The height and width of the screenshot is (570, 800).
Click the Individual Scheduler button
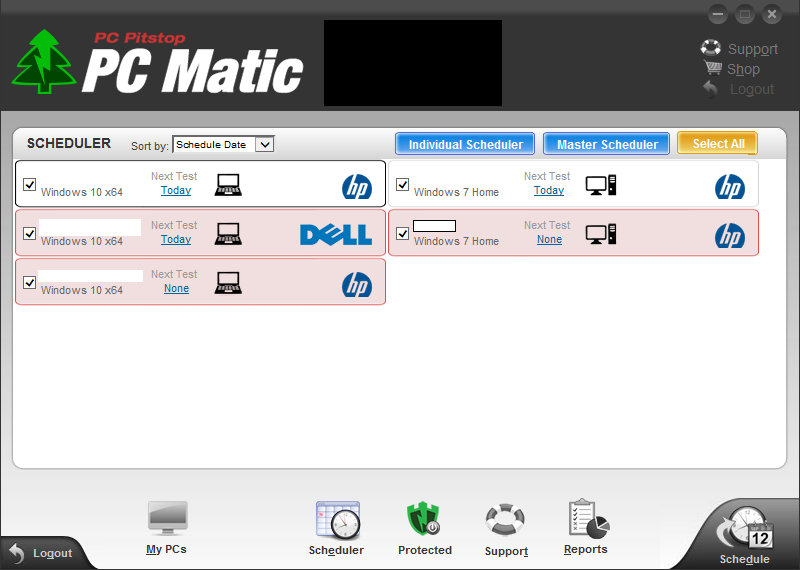[x=465, y=144]
